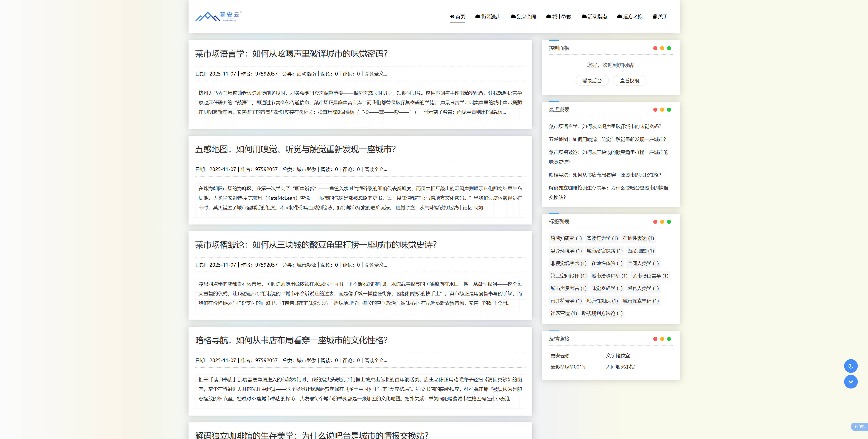
Task: Open the 街区漫步 menu item
Action: click(x=488, y=17)
